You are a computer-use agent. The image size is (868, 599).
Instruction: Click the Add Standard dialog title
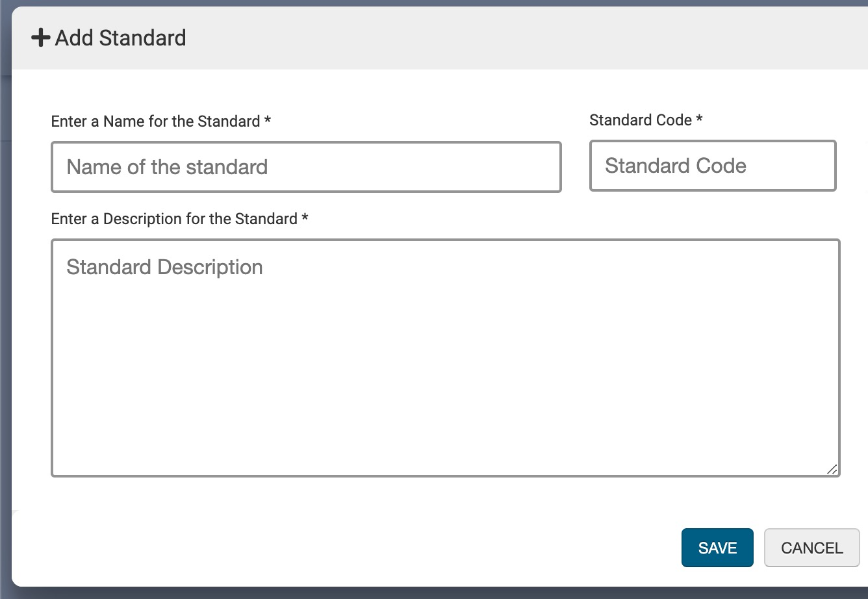120,38
